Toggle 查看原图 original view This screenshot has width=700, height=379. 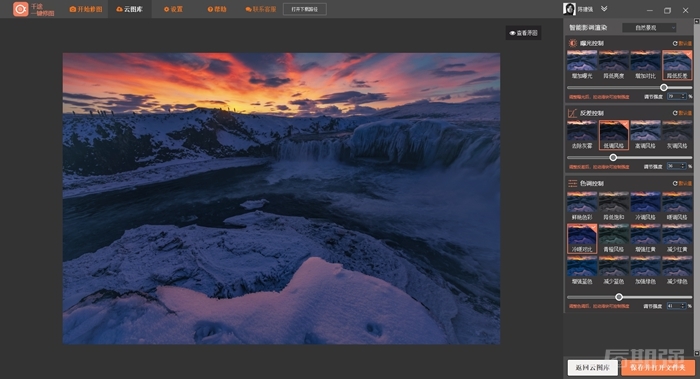[x=523, y=33]
